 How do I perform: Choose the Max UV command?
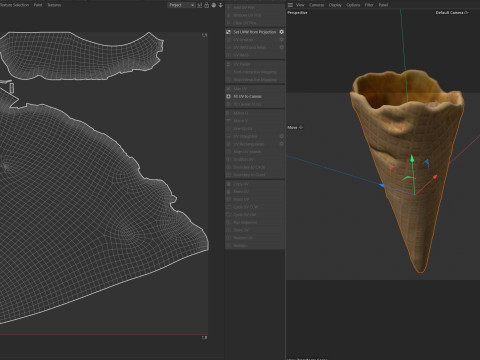pyautogui.click(x=240, y=89)
